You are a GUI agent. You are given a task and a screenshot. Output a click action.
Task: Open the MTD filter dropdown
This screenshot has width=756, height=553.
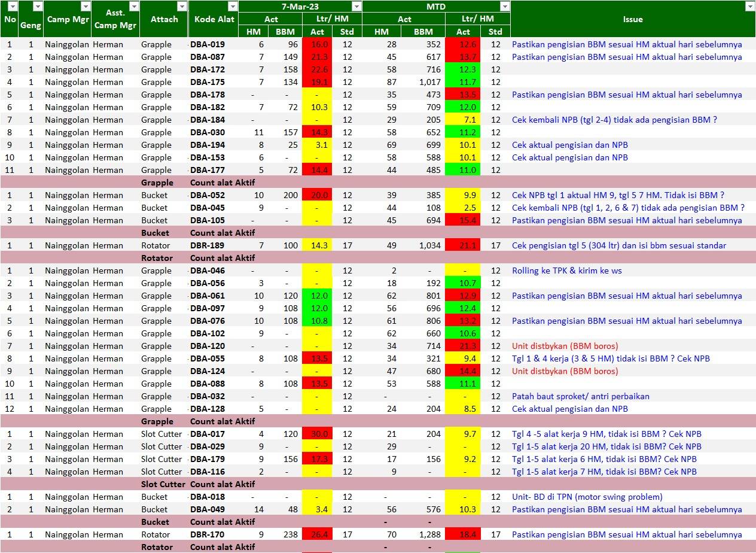pos(505,7)
